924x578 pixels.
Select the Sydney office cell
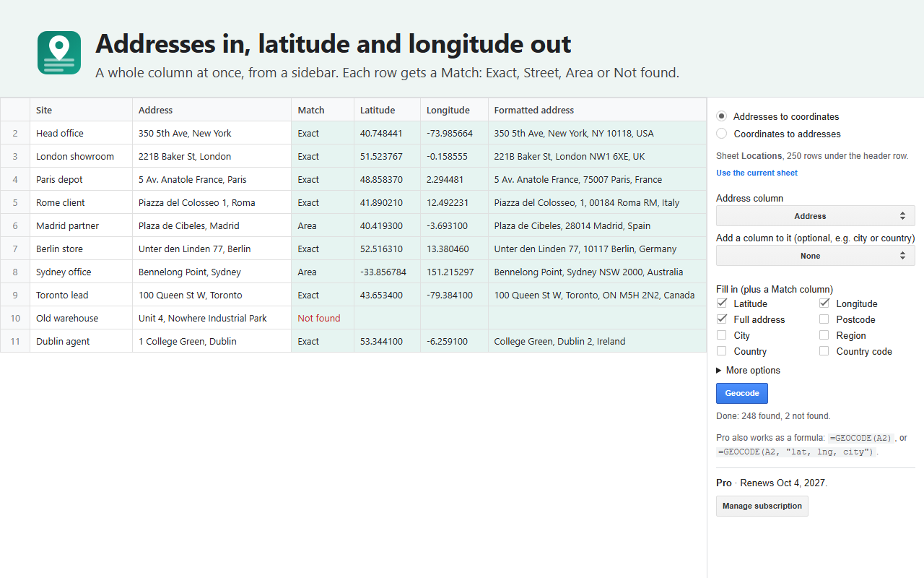[81, 272]
